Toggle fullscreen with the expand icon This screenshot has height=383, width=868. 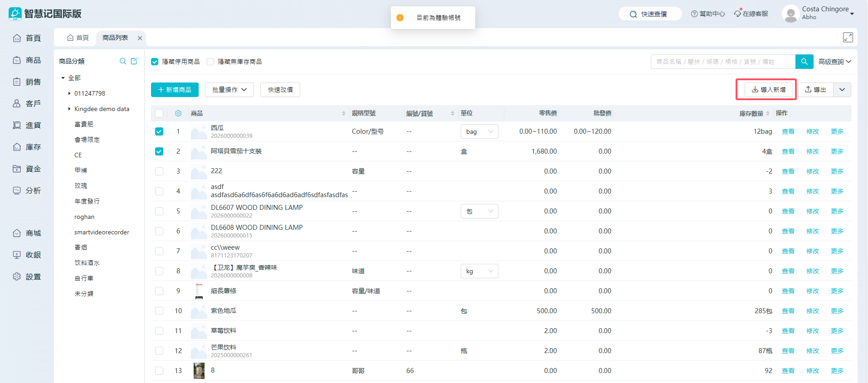(x=848, y=38)
